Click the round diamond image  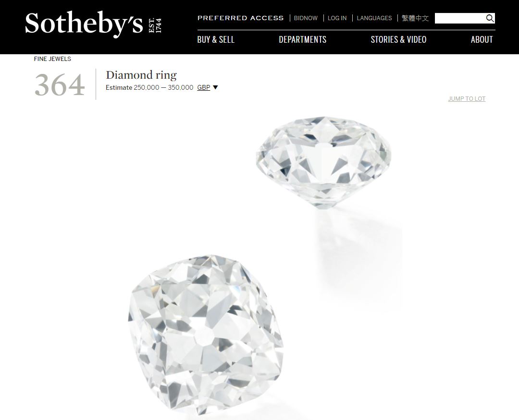click(323, 162)
